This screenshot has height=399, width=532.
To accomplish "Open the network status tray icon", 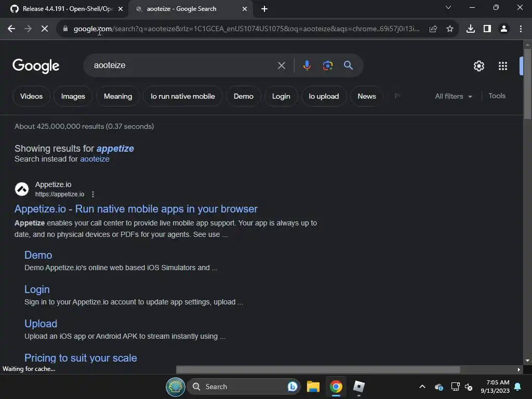I will click(x=455, y=387).
